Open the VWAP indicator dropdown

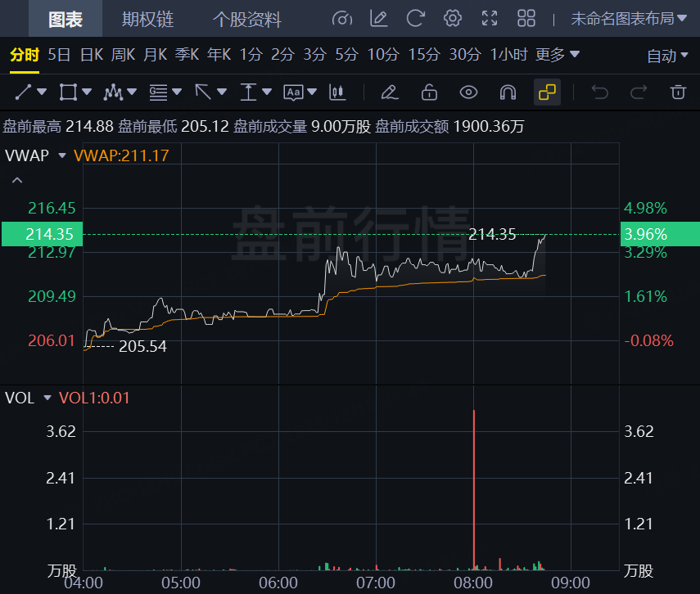[62, 155]
